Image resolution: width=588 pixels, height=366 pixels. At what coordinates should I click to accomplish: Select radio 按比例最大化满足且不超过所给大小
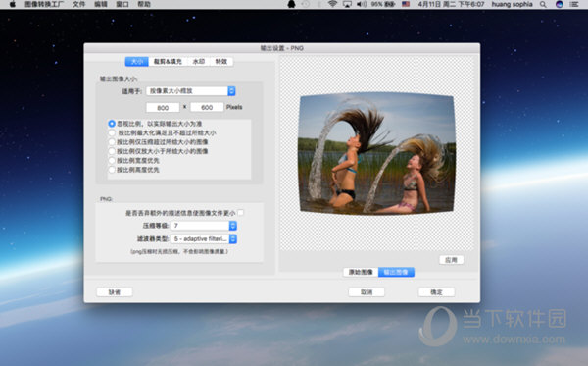pos(112,132)
